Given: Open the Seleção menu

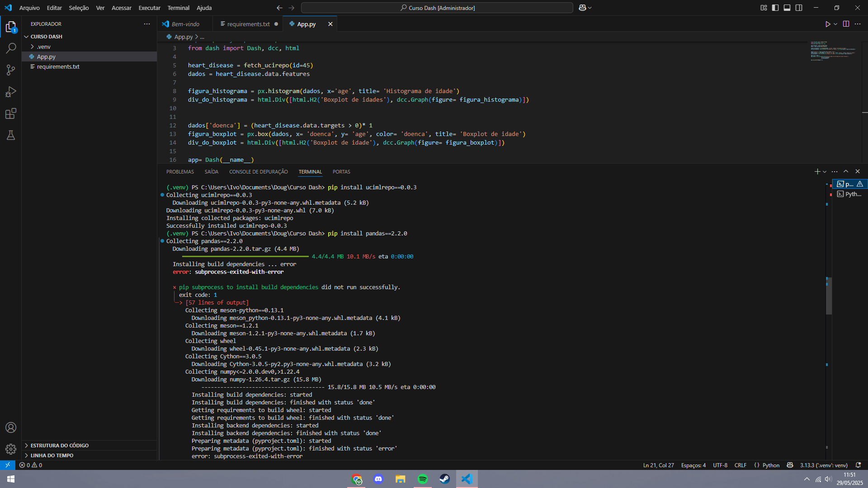Looking at the screenshot, I should coord(79,8).
